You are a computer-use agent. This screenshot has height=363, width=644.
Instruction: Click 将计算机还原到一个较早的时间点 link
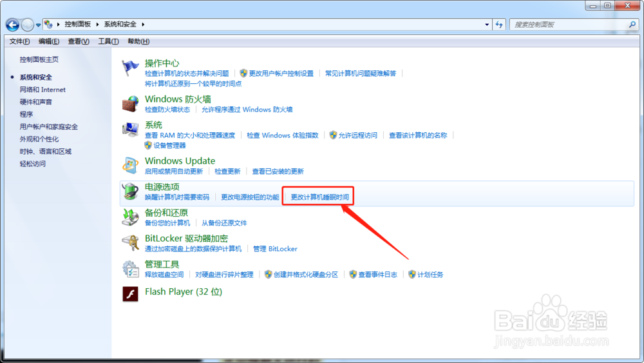point(193,84)
